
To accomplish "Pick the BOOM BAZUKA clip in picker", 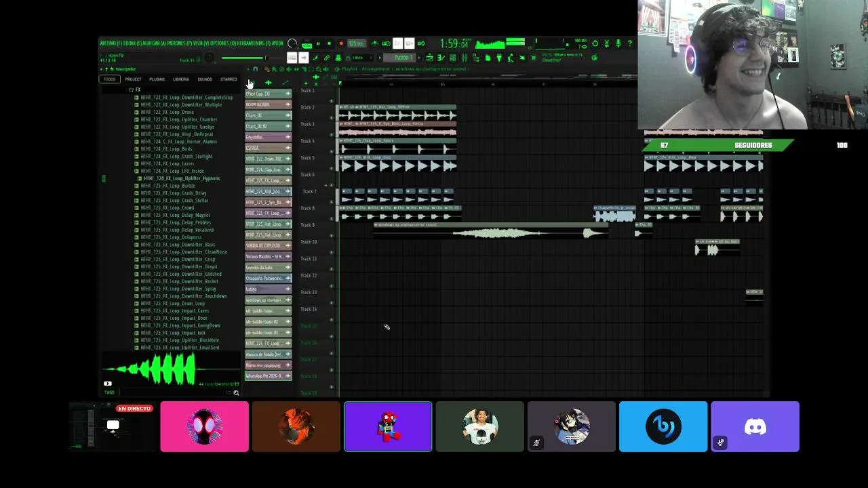I will [269, 104].
